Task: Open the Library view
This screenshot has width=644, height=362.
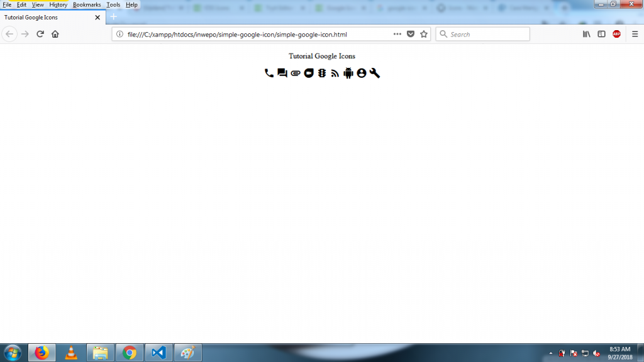Action: click(587, 34)
